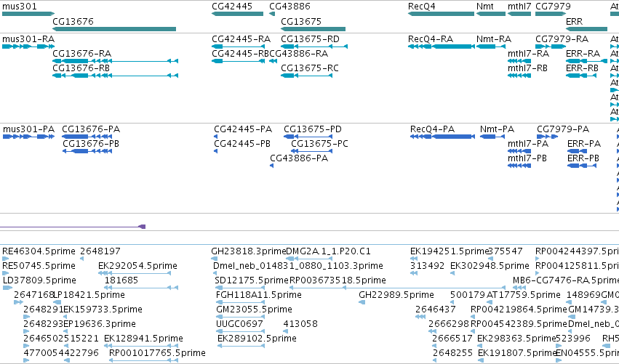
Task: Open EST RE50745.5prime label
Action: 39,266
